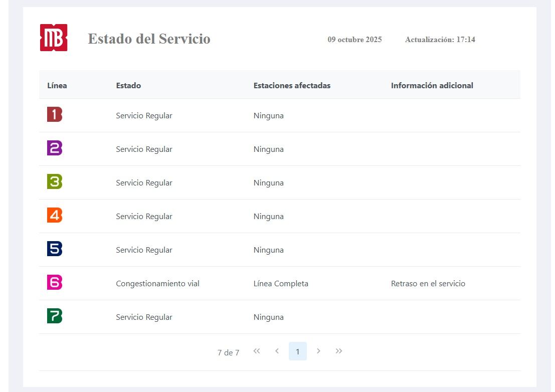Screen dimensions: 555x392
Task: Click Ninguna in Line 2 row
Action: click(x=269, y=149)
